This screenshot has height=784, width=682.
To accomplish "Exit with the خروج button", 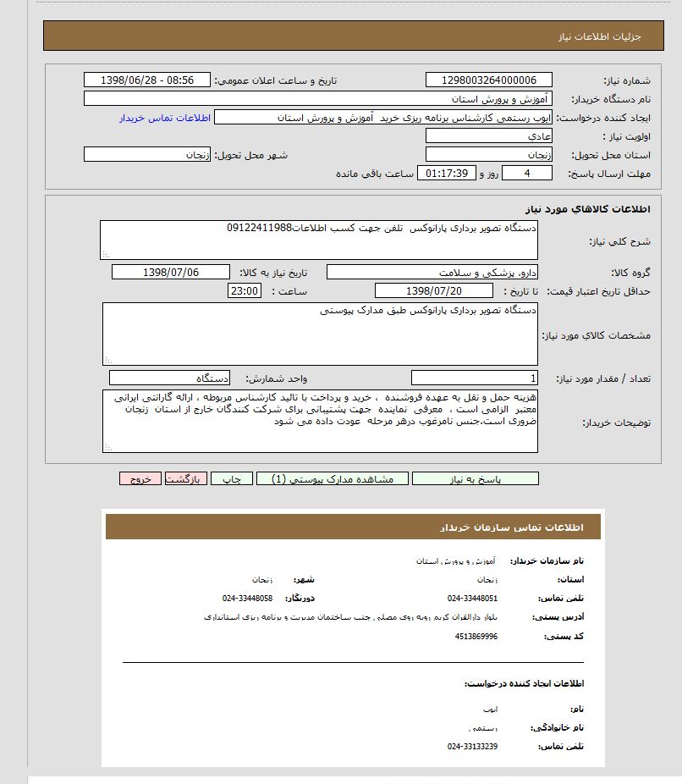I will pos(140,478).
